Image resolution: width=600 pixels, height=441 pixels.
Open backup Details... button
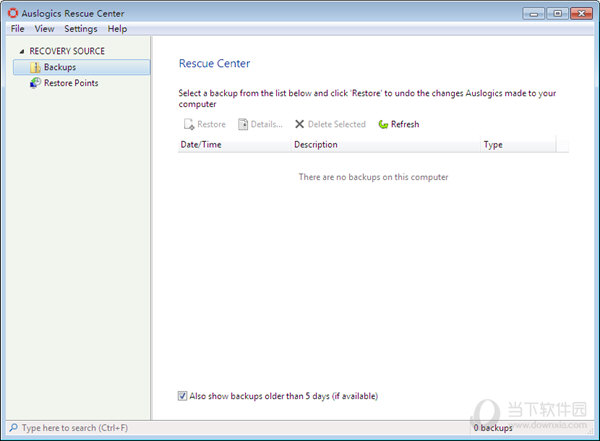(x=260, y=124)
